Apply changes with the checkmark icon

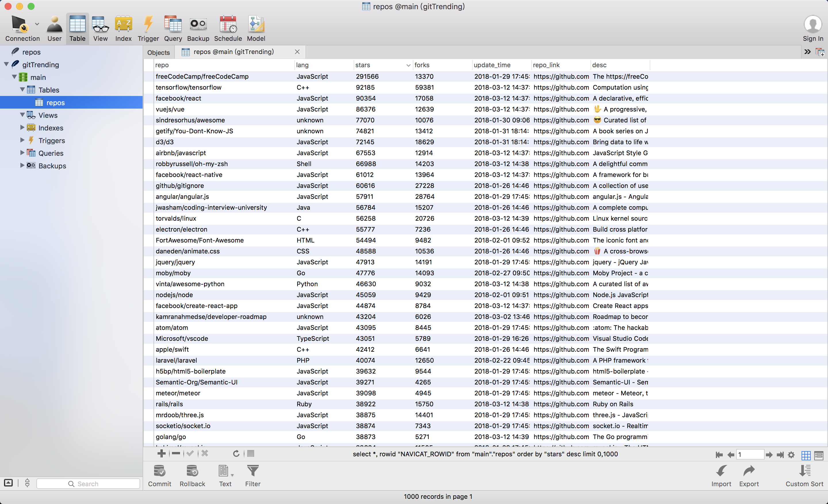pos(190,454)
